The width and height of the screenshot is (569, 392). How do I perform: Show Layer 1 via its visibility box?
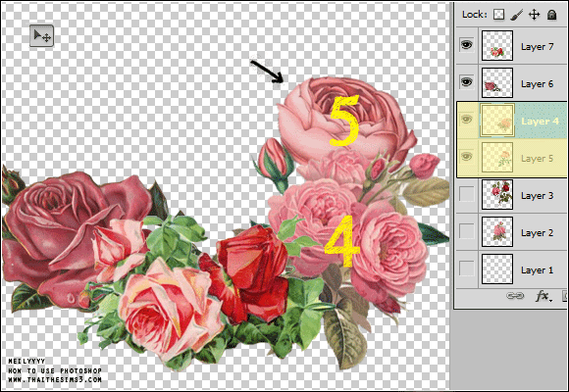467,269
